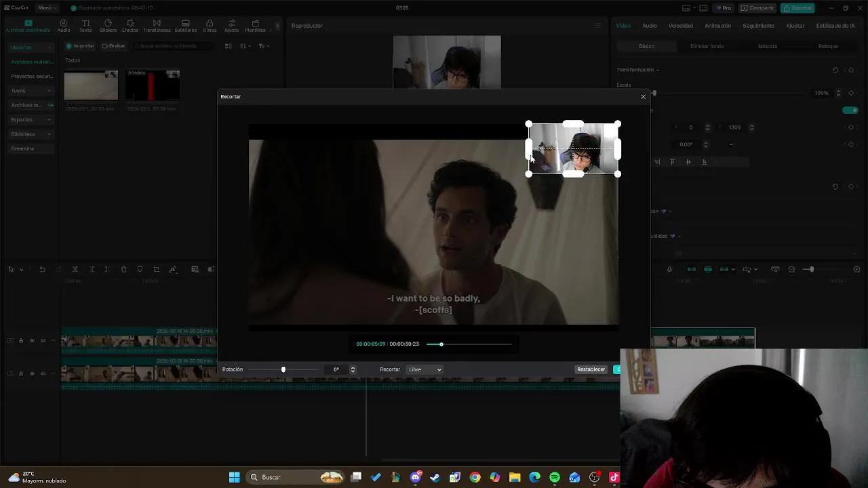Switch to the Velocidad tab
Screen dimensions: 868x488
click(681, 26)
